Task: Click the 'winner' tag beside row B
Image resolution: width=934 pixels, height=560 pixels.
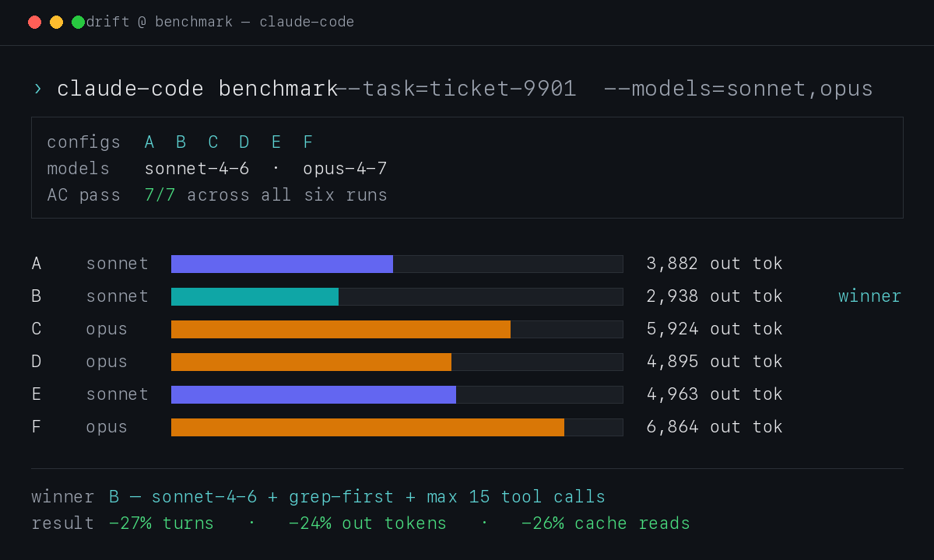Action: pos(870,296)
